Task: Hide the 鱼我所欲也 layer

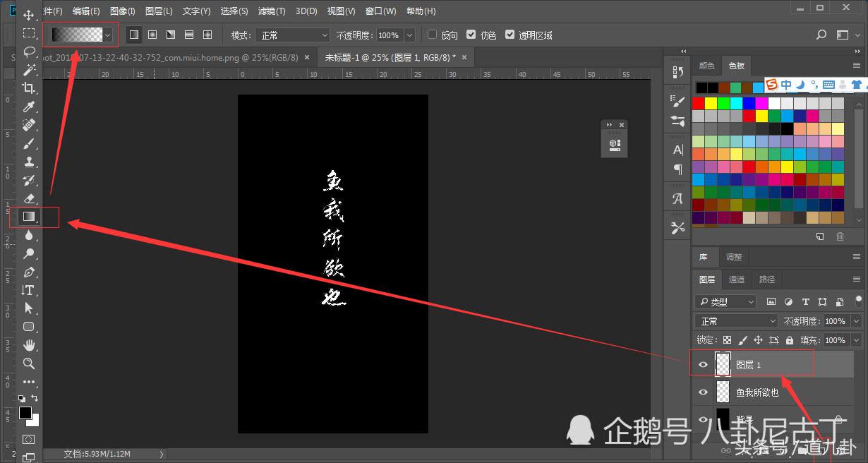Action: tap(703, 392)
